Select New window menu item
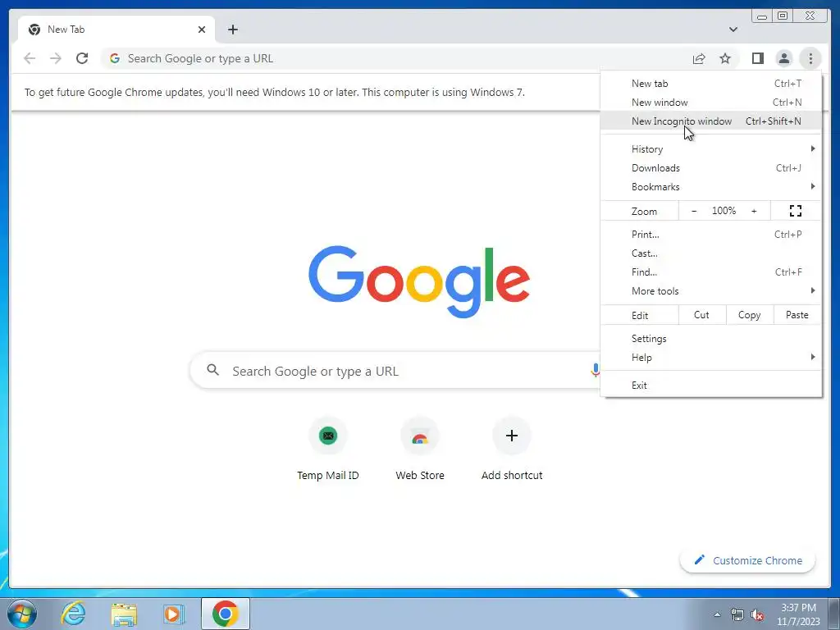840x630 pixels. [711, 103]
